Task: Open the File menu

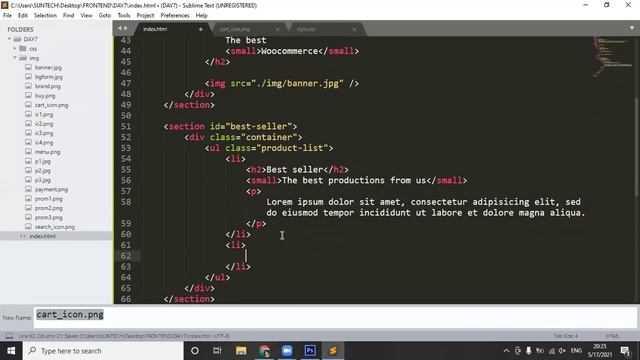Action: (x=7, y=16)
